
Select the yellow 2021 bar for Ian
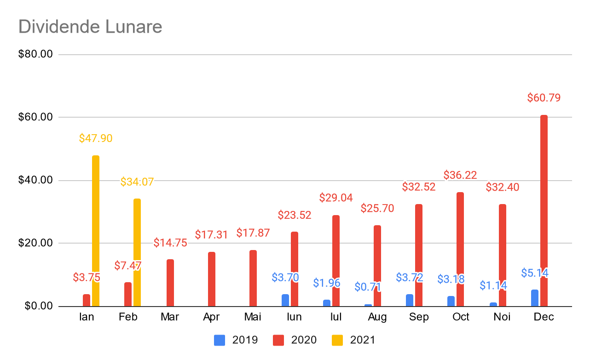click(96, 231)
